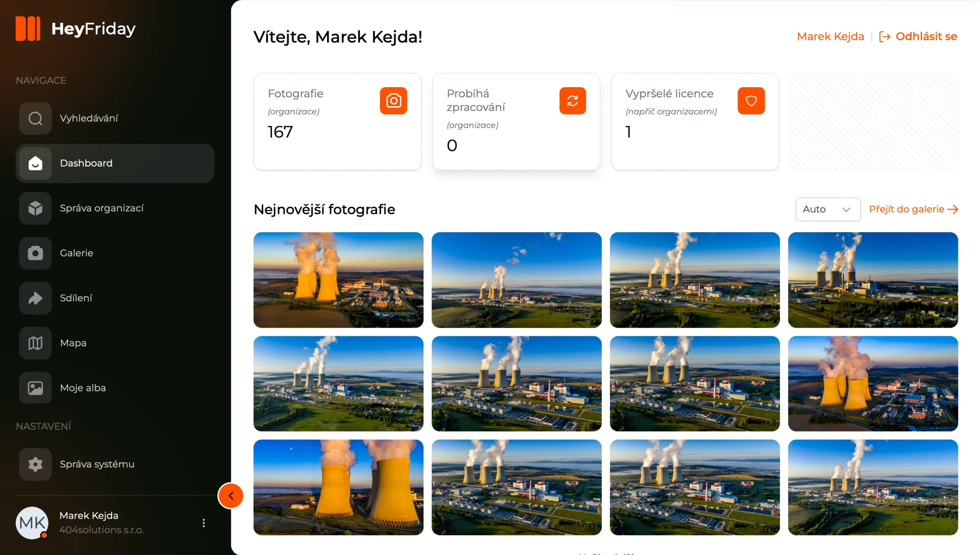Screen dimensions: 980x555
Task: Click the 404solutions s.r.o. organization text
Action: [x=102, y=530]
